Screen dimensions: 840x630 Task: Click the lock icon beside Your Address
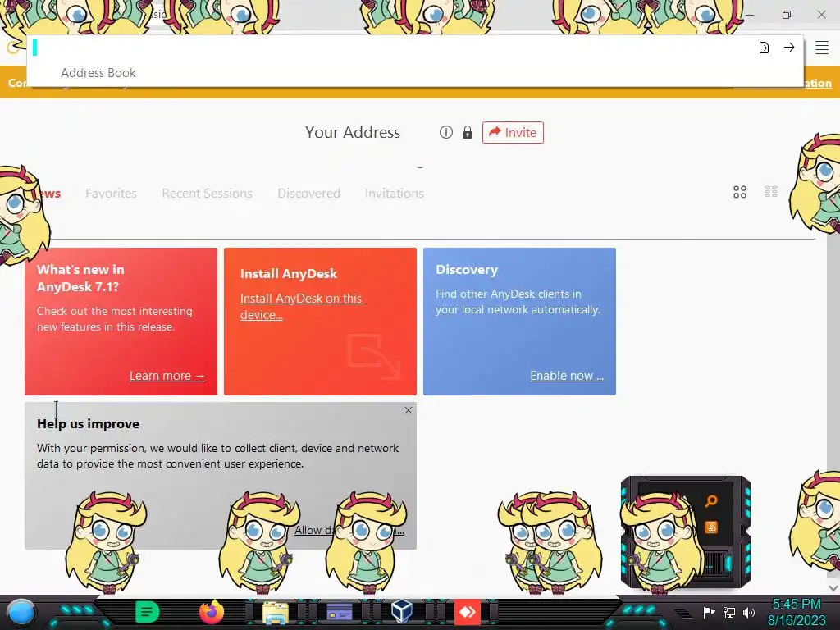468,132
